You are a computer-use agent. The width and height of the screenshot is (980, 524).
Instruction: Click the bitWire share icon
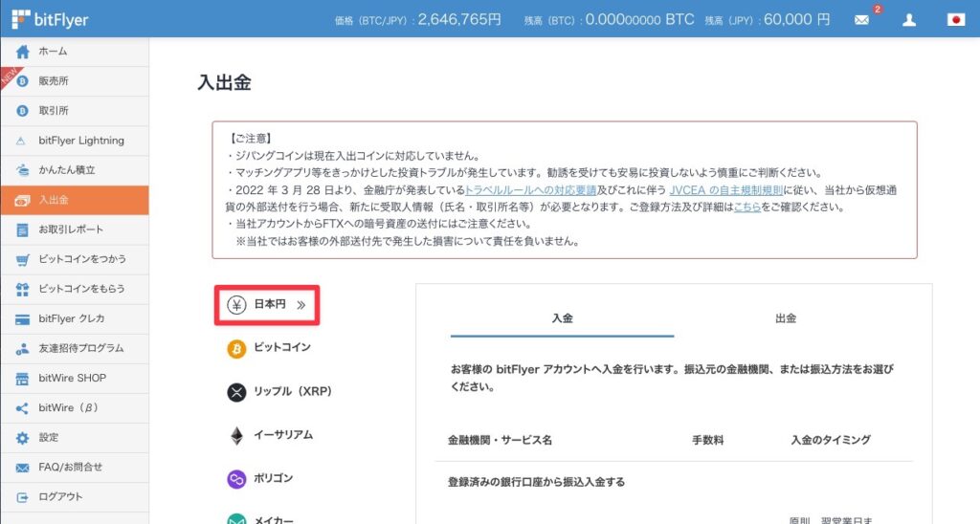click(23, 408)
